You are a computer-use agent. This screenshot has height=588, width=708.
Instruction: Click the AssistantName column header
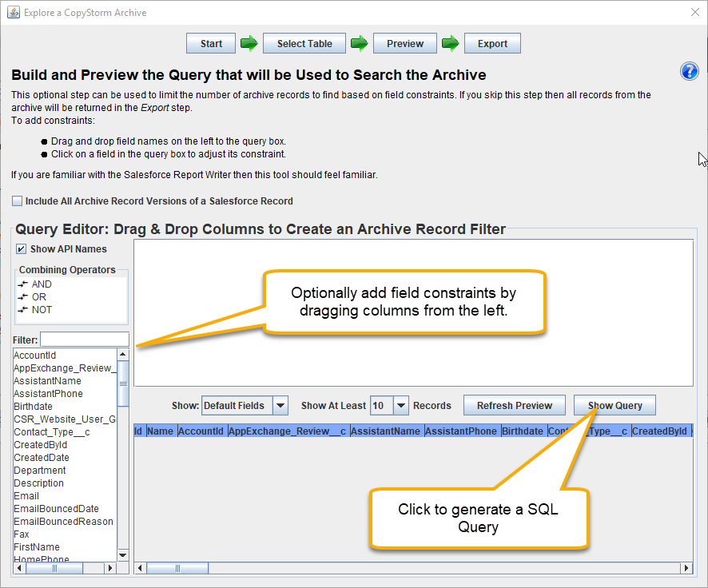[x=386, y=431]
